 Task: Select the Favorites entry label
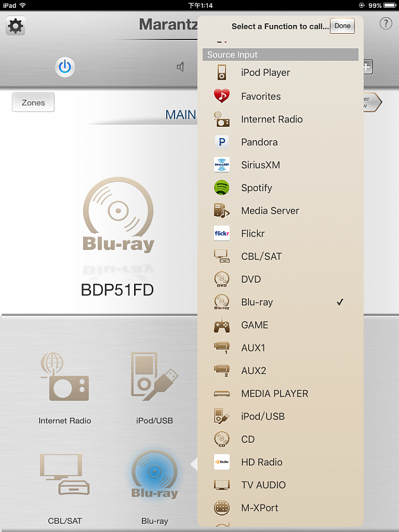261,96
